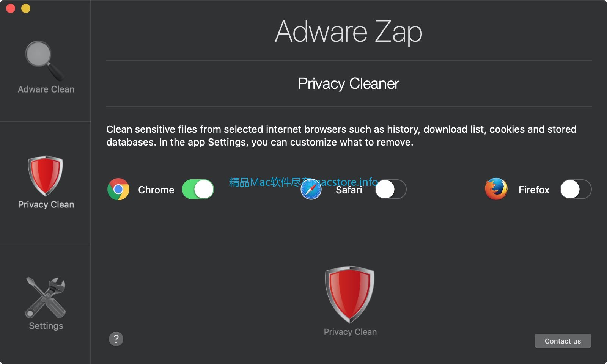Click the Firefox browser icon
The height and width of the screenshot is (364, 607).
click(496, 189)
